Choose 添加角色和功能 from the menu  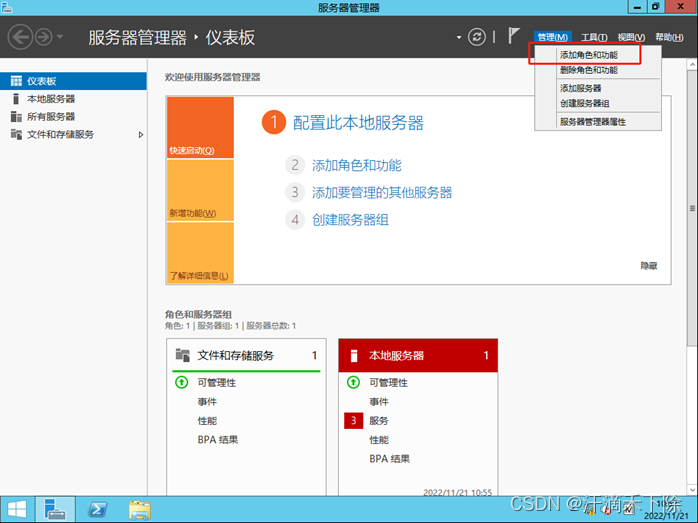[597, 55]
